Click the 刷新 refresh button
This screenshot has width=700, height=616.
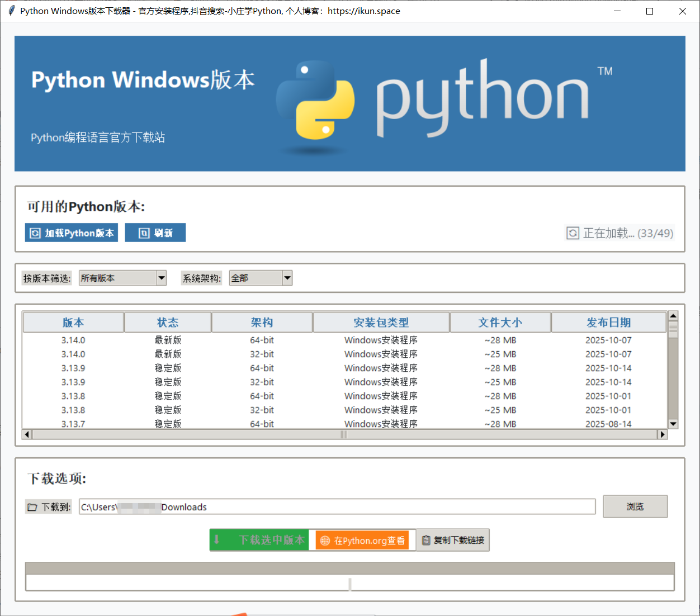155,233
